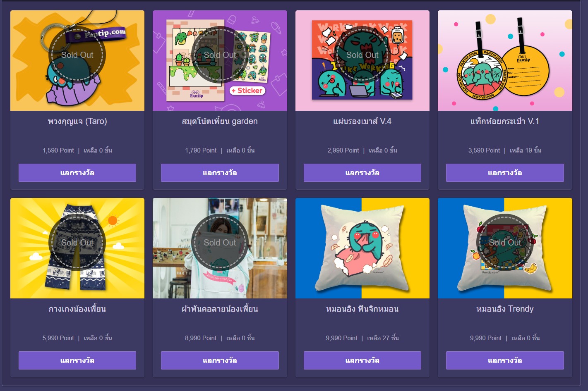Click the title แท็กห้อยกระเป๋า V.1
This screenshot has width=588, height=391.
pos(505,122)
